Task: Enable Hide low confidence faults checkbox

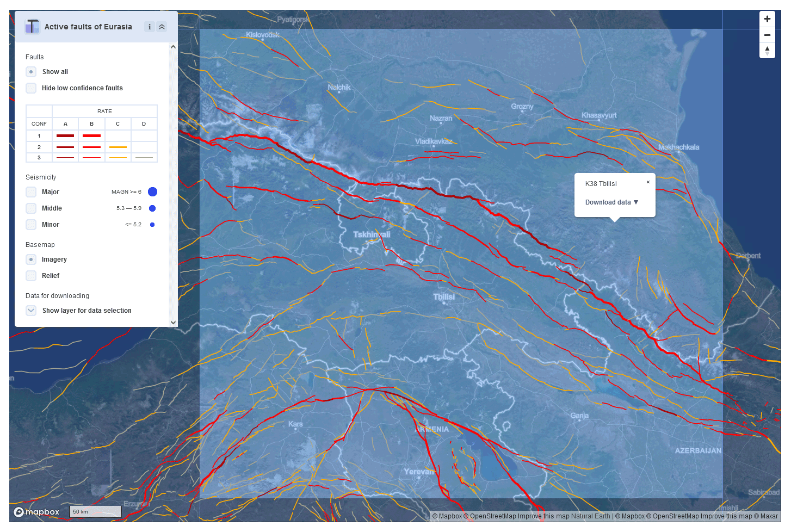Action: (31, 88)
